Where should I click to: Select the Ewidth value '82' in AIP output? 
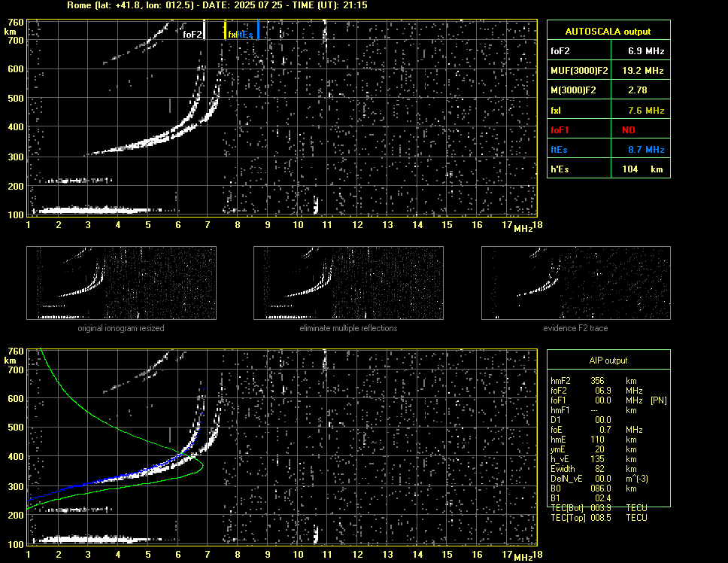(x=600, y=469)
